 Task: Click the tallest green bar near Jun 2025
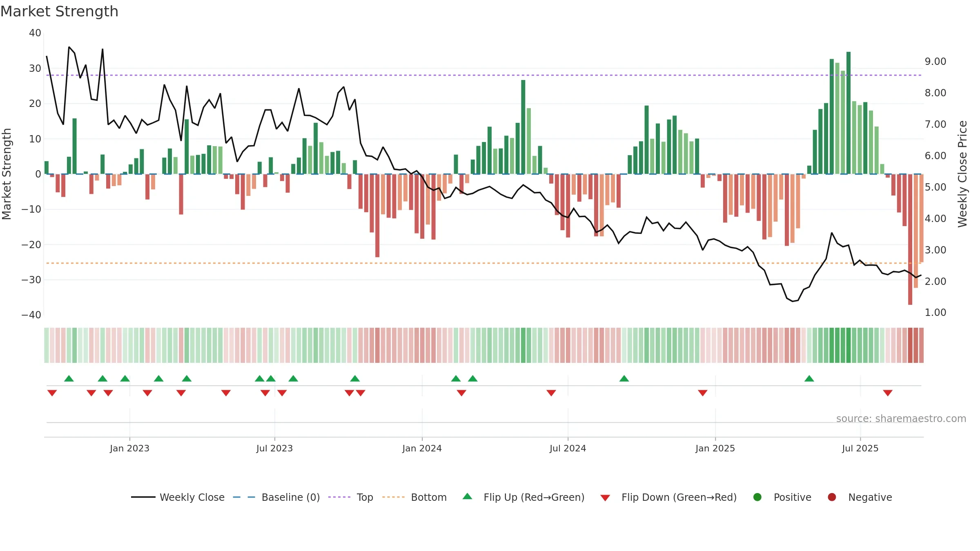[x=849, y=113]
